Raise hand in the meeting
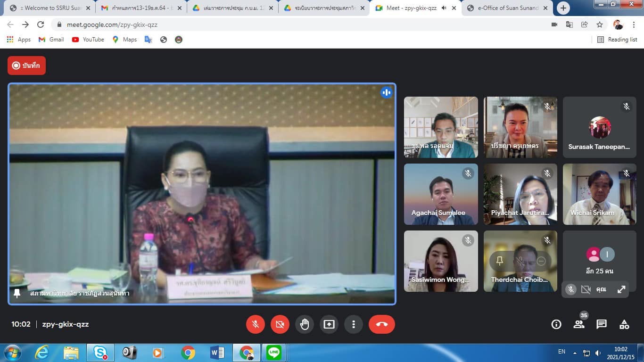644x362 pixels. pyautogui.click(x=305, y=324)
